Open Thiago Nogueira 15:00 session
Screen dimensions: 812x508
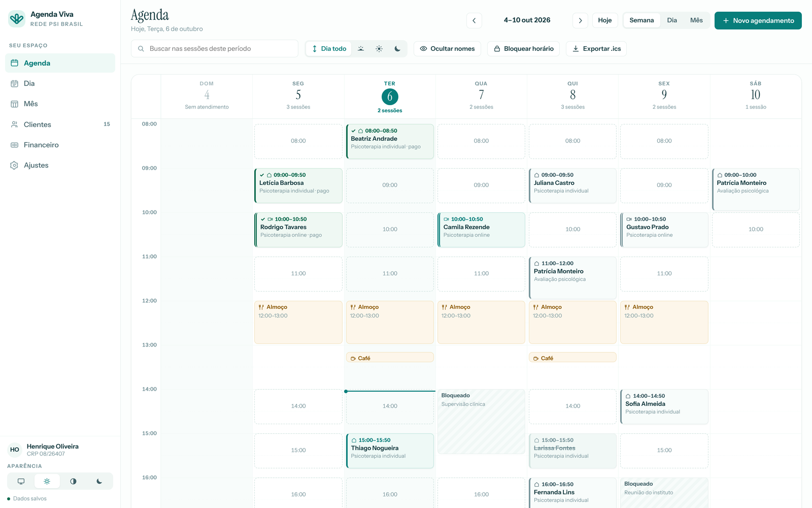click(390, 451)
